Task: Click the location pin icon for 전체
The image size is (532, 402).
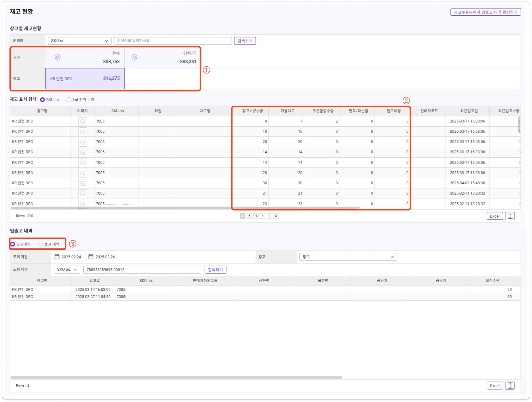Action: pyautogui.click(x=58, y=57)
